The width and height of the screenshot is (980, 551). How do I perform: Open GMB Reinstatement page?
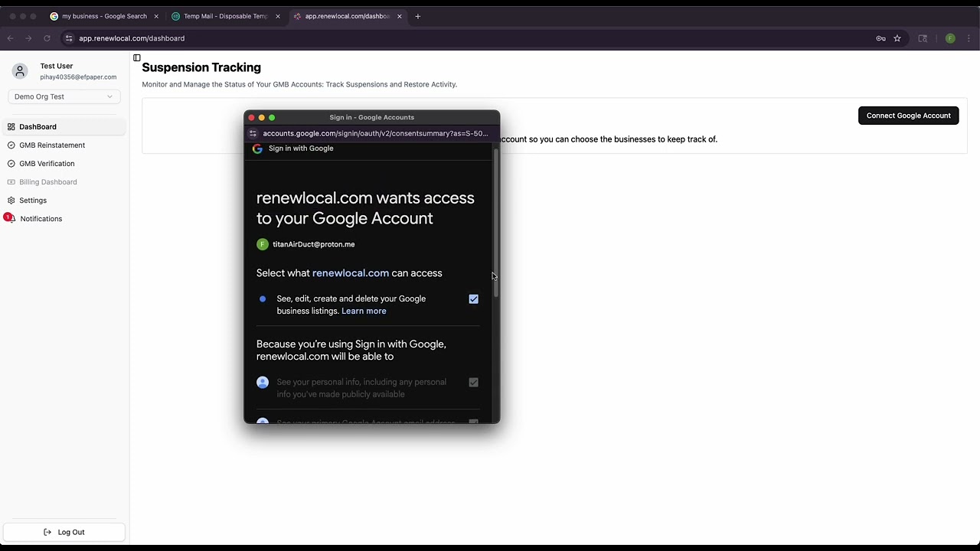click(64, 145)
